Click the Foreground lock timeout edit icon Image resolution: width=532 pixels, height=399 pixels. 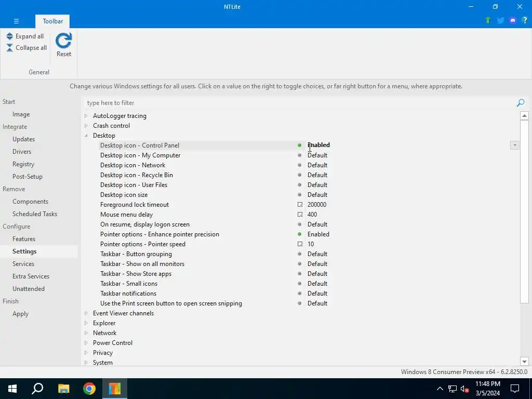(x=300, y=205)
